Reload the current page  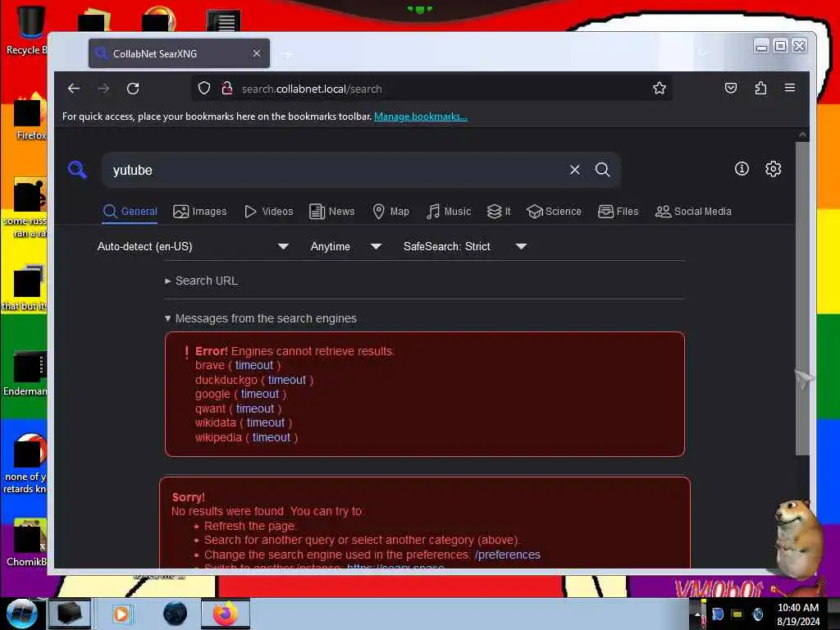pyautogui.click(x=133, y=89)
